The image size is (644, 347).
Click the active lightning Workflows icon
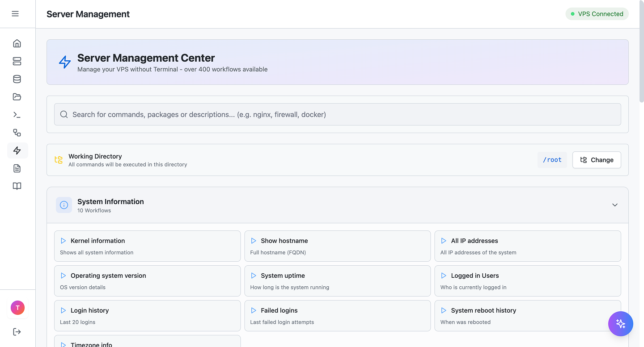point(17,151)
